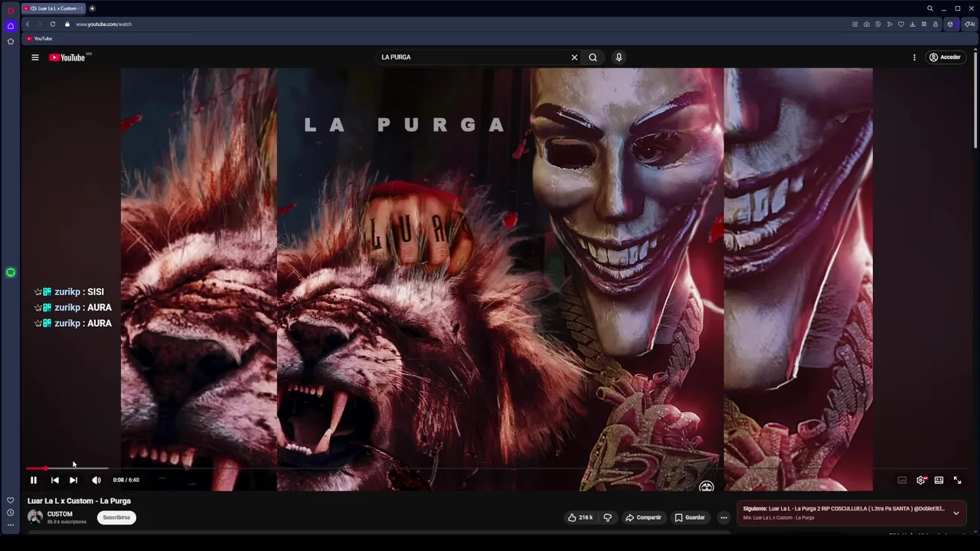
Task: Go forward in browser history
Action: point(40,24)
